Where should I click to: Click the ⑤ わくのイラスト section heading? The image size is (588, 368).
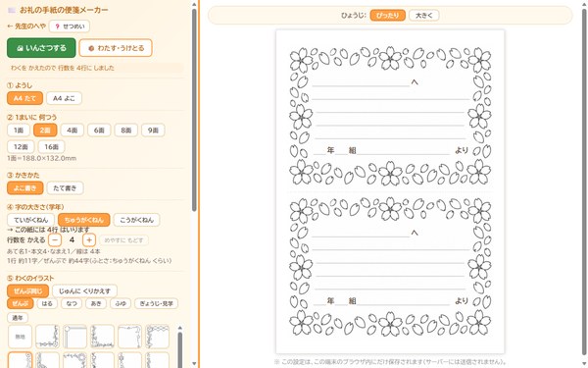30,279
